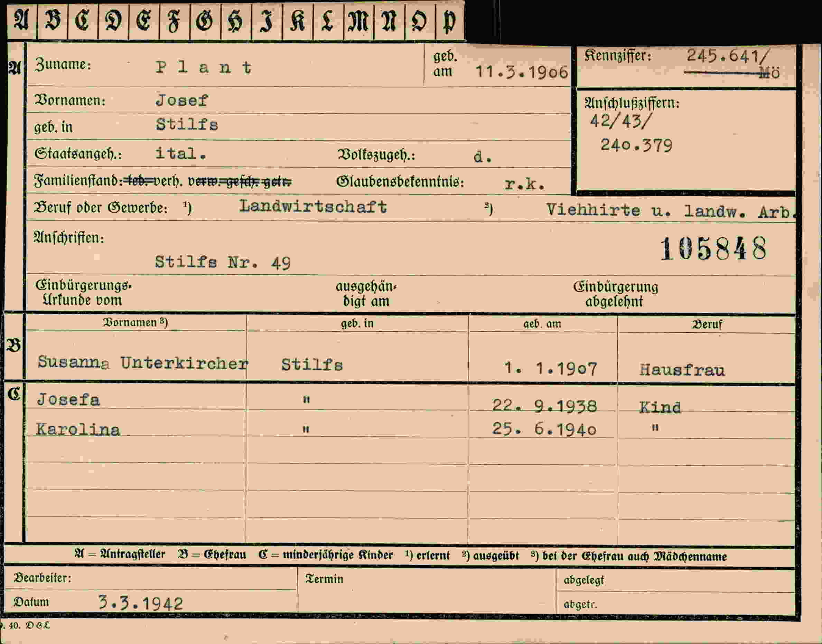This screenshot has height=644, width=822.
Task: Click the 'Staatsangeh.:' label
Action: (78, 154)
